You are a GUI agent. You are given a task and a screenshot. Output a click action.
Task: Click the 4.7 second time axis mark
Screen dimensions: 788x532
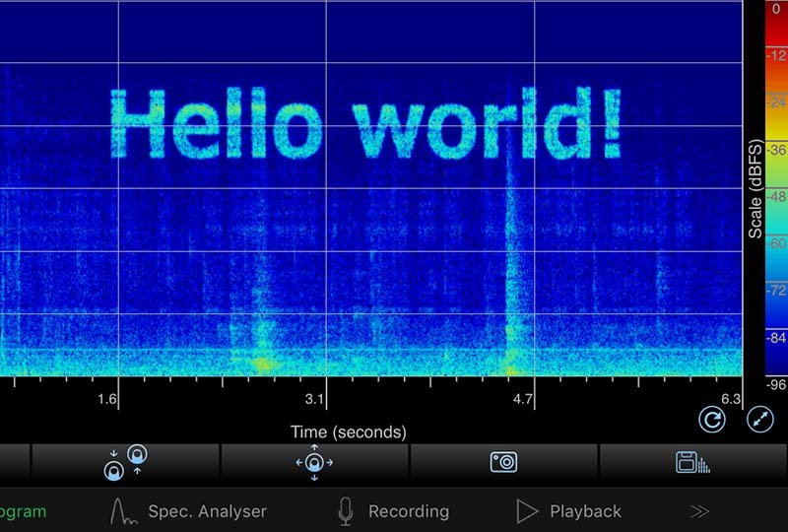pyautogui.click(x=522, y=399)
